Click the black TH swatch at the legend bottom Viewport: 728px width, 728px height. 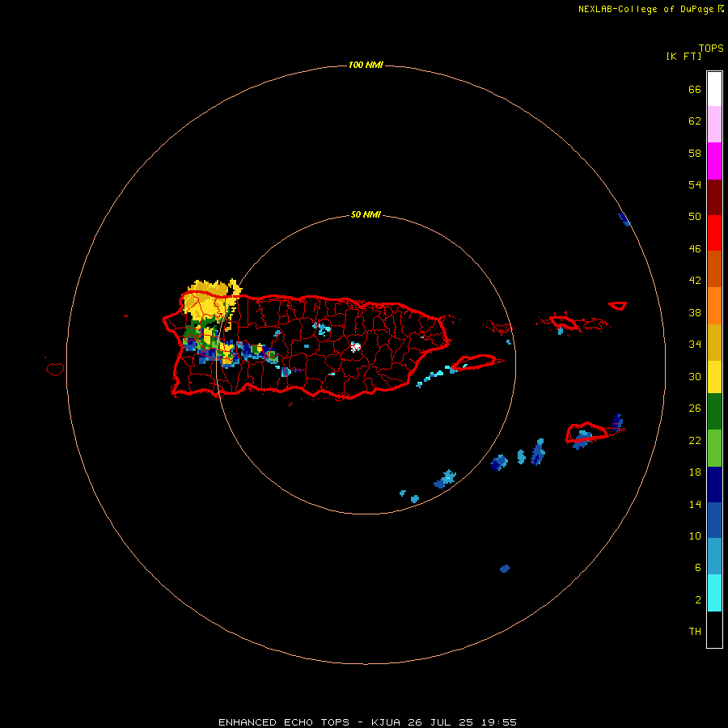(714, 629)
